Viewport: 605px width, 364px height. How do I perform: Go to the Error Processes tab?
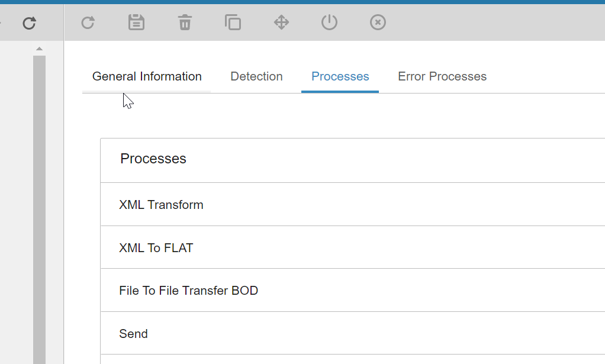(x=442, y=76)
